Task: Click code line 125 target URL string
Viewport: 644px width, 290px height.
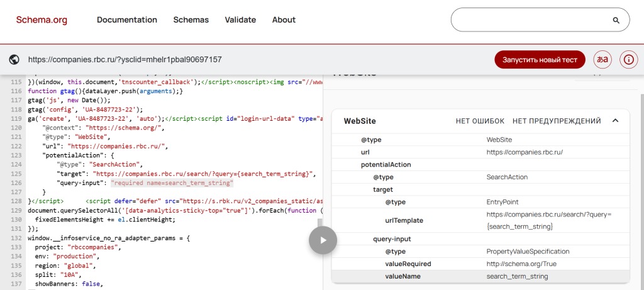Action: coord(203,174)
